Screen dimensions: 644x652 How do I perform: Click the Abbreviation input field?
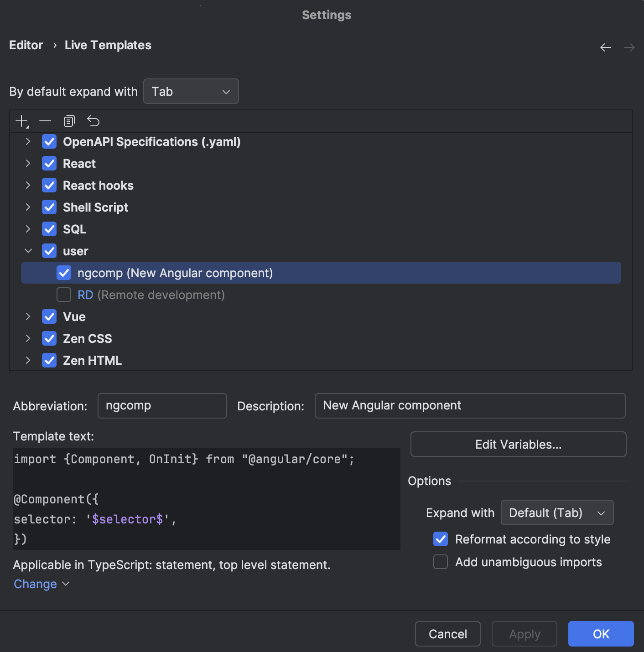point(162,406)
